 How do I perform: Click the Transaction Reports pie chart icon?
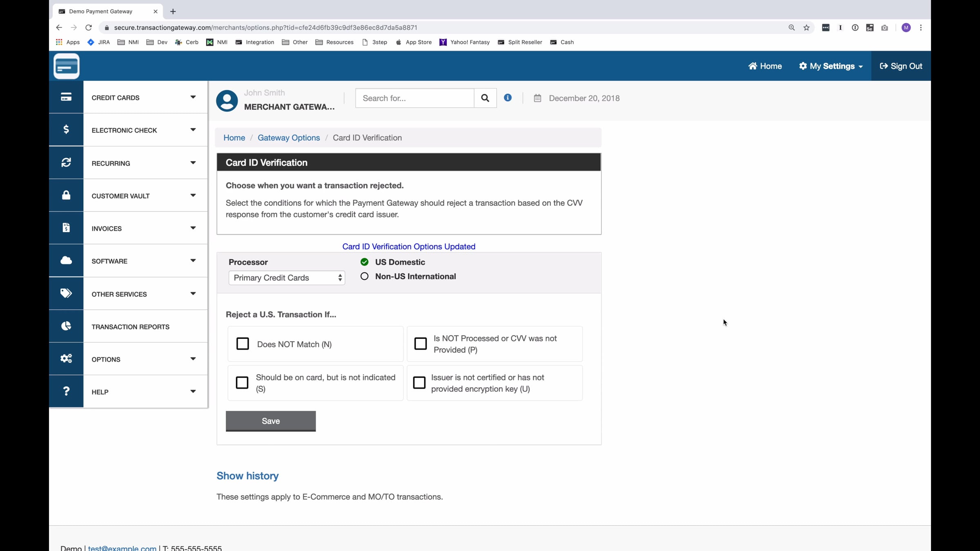(66, 326)
